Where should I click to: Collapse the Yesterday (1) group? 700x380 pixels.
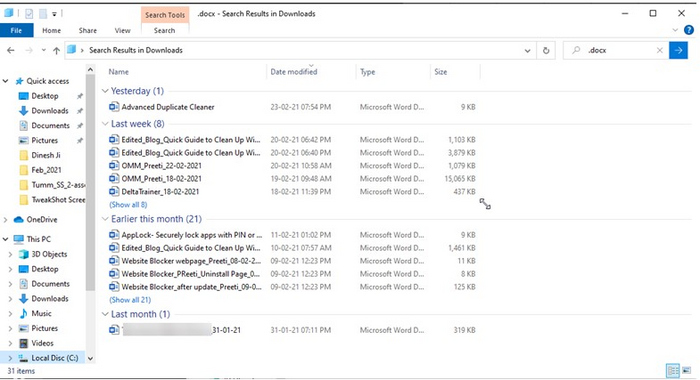105,91
